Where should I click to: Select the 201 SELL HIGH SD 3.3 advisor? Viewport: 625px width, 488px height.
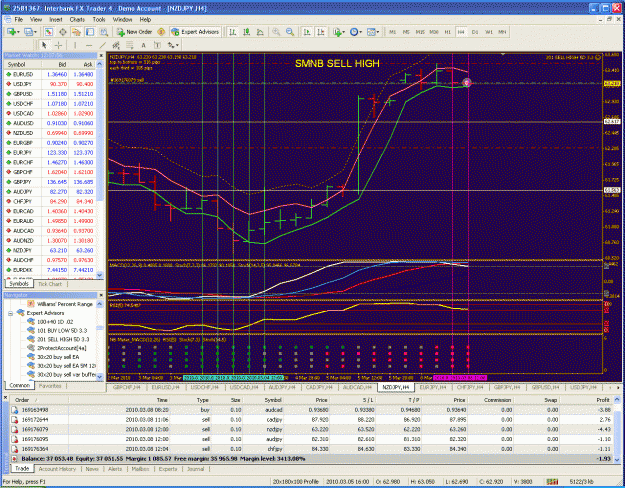coord(63,339)
